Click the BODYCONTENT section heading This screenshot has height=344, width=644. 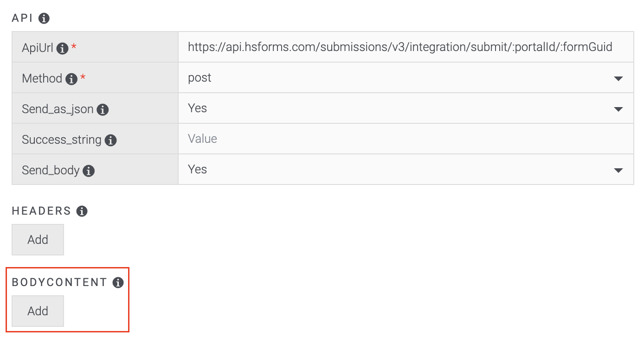click(x=59, y=282)
